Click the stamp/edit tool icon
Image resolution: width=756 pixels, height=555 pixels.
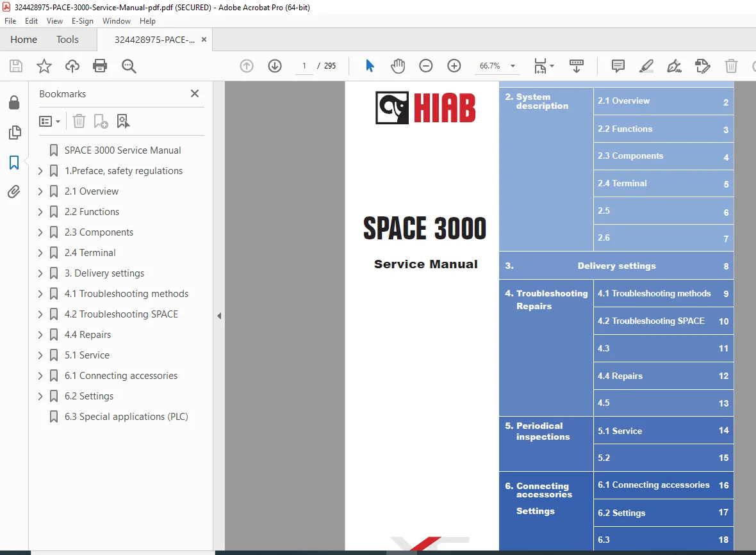click(x=702, y=66)
